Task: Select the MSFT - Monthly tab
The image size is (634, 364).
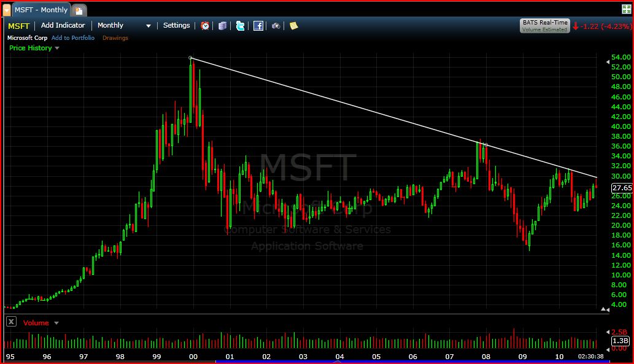Action: 41,10
